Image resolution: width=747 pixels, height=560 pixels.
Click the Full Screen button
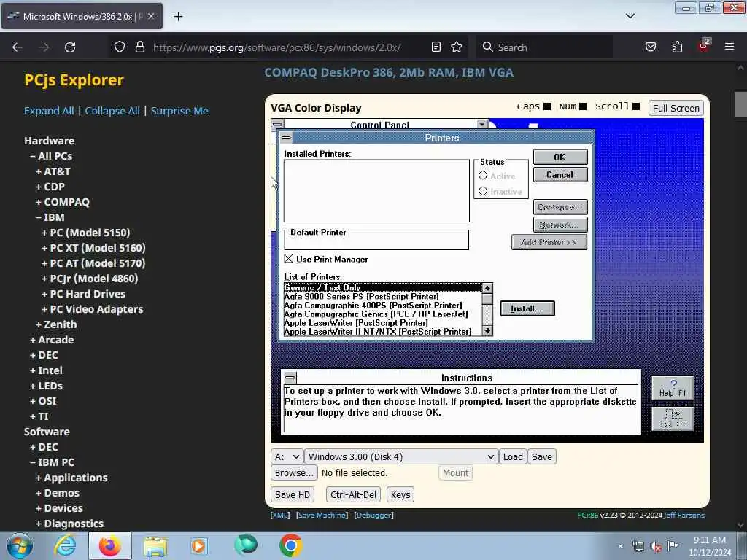tap(676, 108)
